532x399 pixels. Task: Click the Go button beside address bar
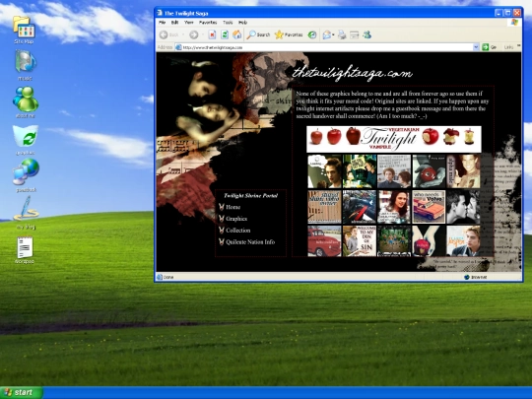[490, 47]
